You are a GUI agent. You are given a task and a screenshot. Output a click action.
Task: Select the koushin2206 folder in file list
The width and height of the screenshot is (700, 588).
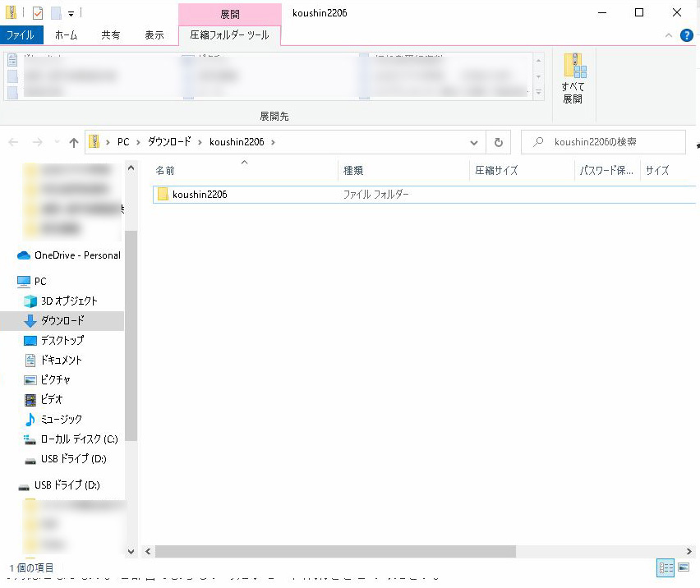(200, 195)
